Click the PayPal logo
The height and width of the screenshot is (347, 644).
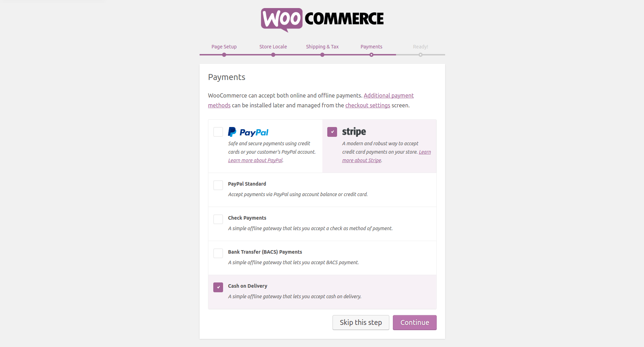point(248,132)
